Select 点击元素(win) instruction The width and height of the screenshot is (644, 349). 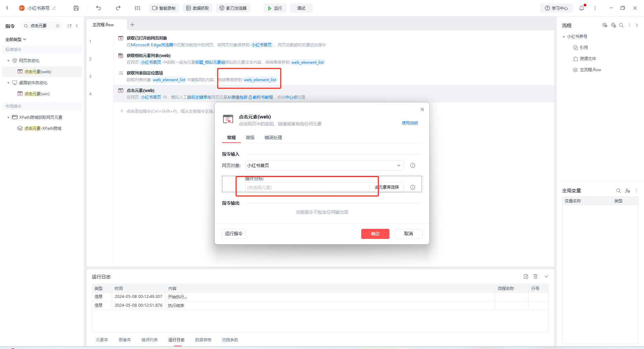[42, 94]
